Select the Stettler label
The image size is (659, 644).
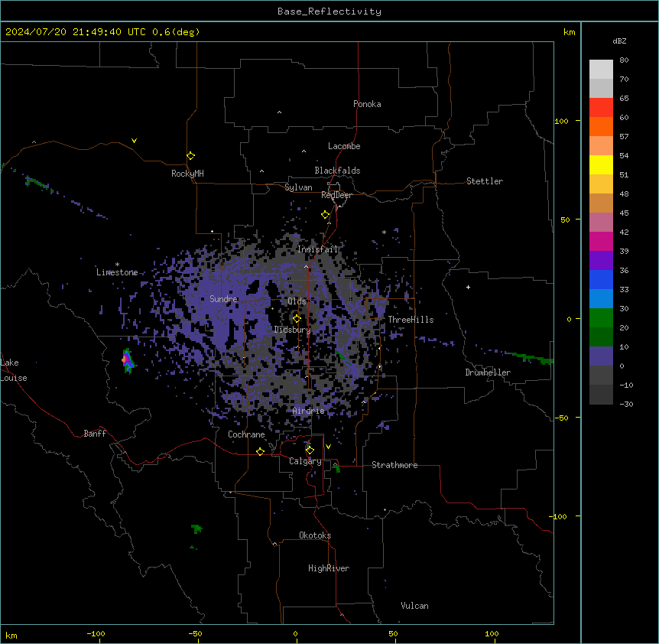pos(485,181)
